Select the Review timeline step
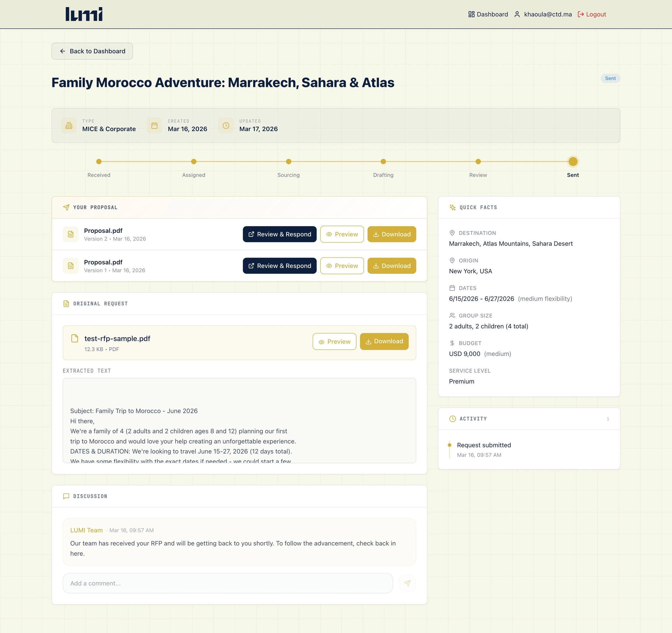Viewport: 672px width, 633px height. [478, 162]
